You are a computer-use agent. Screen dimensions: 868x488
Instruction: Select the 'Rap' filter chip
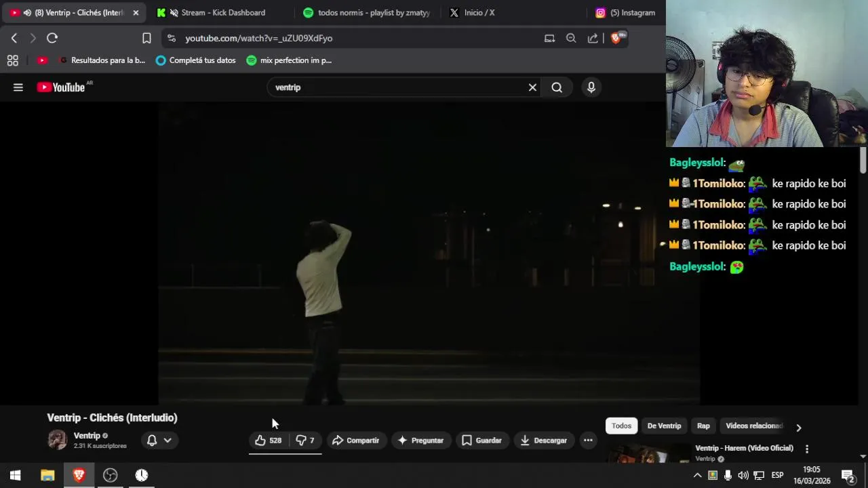[703, 426]
